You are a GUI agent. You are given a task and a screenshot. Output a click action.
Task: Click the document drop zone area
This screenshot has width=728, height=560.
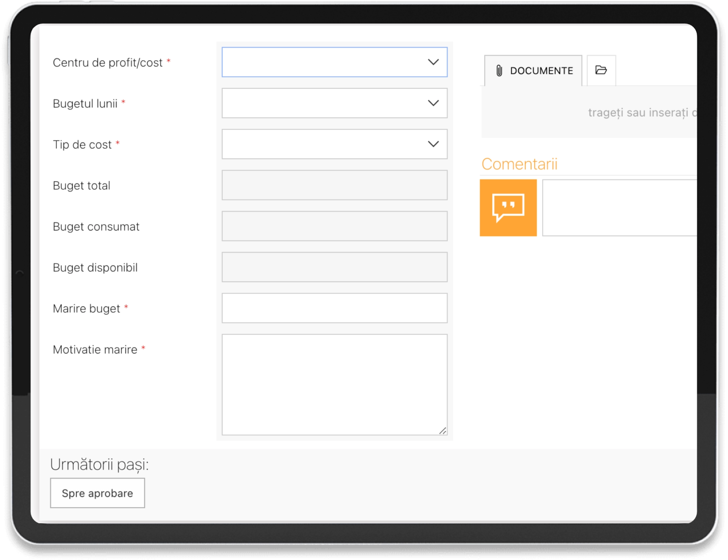click(x=589, y=113)
